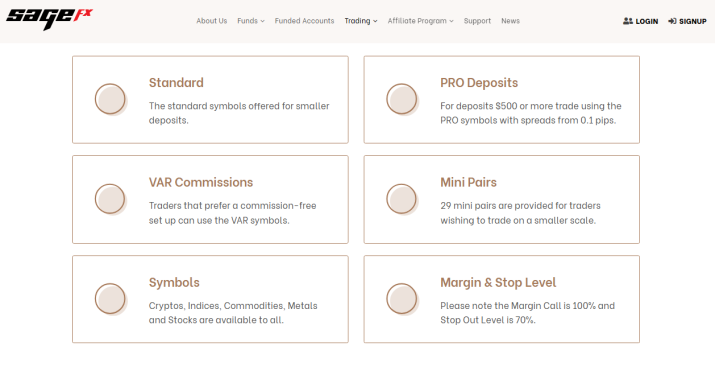Viewport: 715px width, 379px height.
Task: Click the arrow icon next to SIGNUP
Action: (x=672, y=21)
